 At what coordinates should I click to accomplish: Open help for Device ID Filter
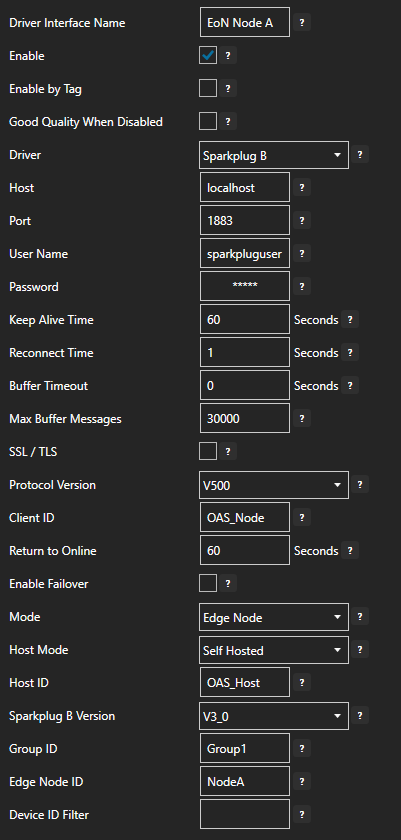[x=302, y=815]
